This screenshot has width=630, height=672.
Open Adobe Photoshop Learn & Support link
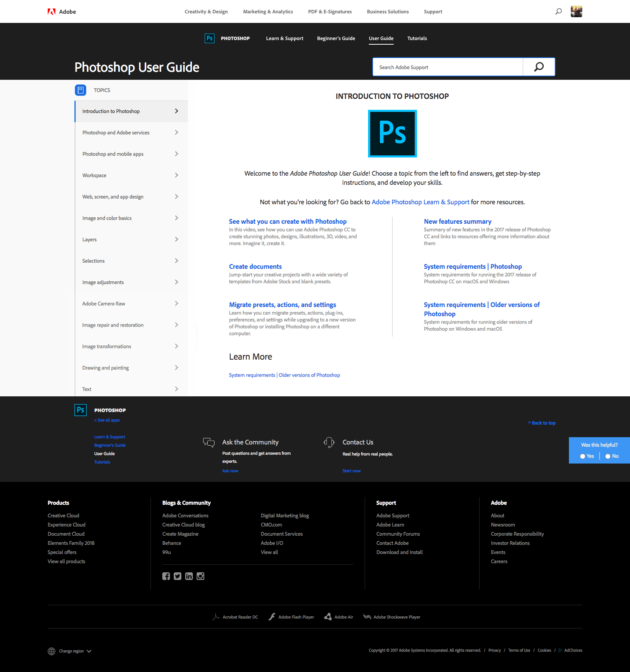420,202
